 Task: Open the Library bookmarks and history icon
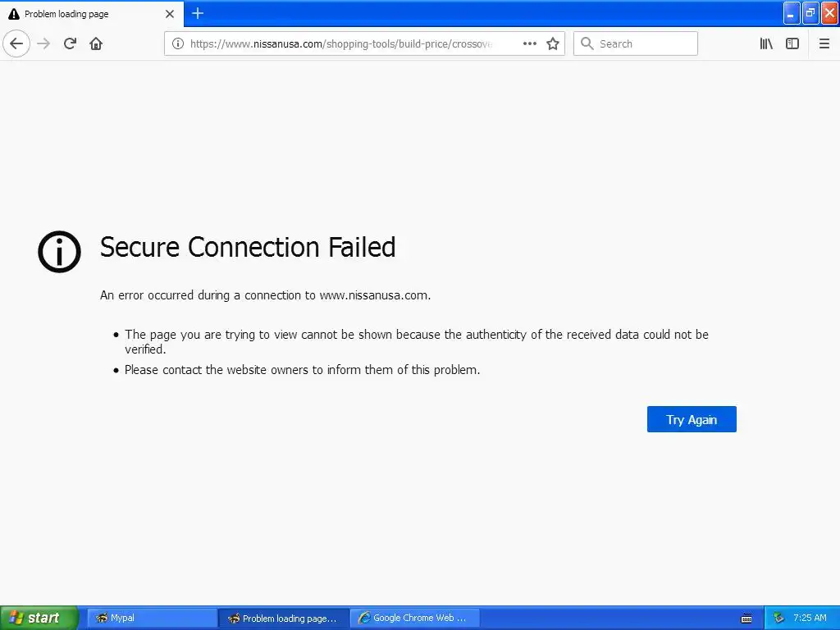[766, 43]
